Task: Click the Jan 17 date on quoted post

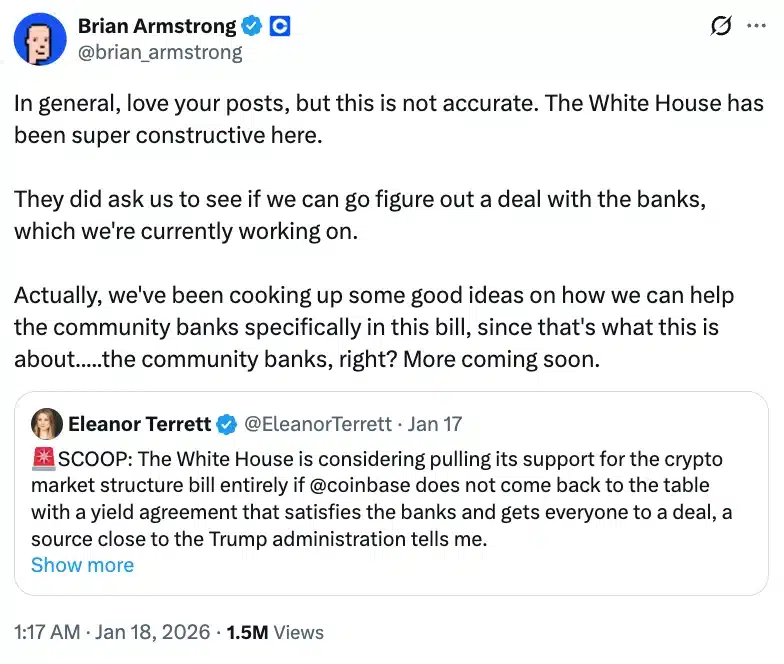Action: tap(436, 424)
